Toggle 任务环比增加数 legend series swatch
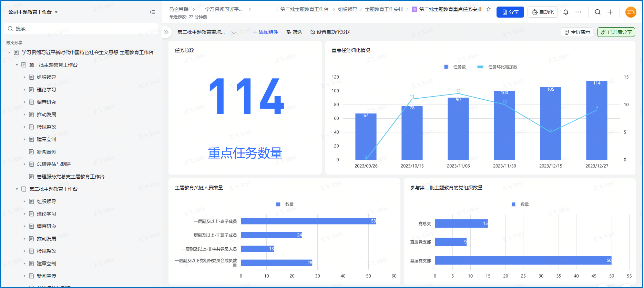 [480, 67]
